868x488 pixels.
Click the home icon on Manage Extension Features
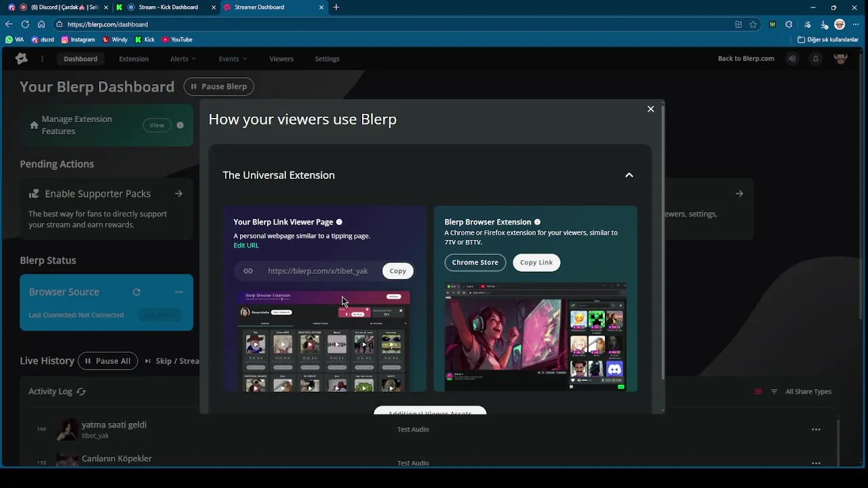coord(34,125)
